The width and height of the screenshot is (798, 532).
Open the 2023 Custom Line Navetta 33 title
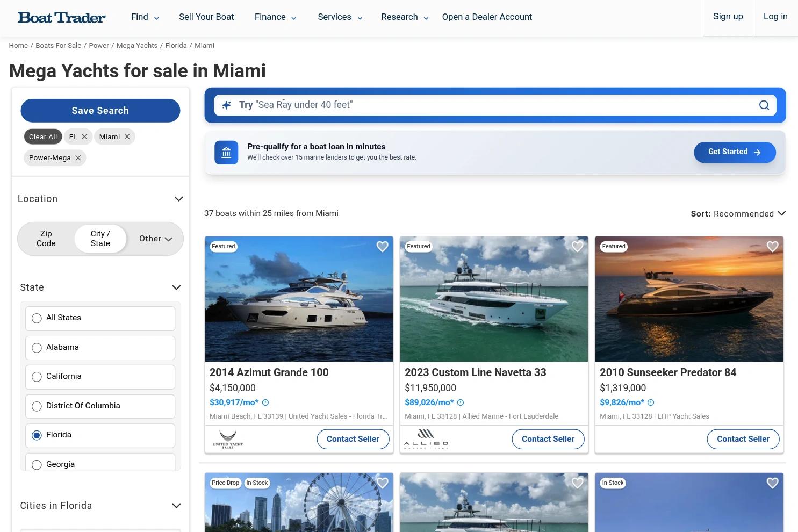click(476, 373)
